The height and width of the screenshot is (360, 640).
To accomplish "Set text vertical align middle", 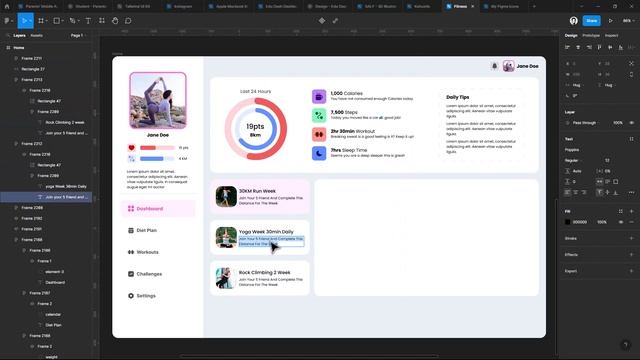I will pyautogui.click(x=607, y=192).
